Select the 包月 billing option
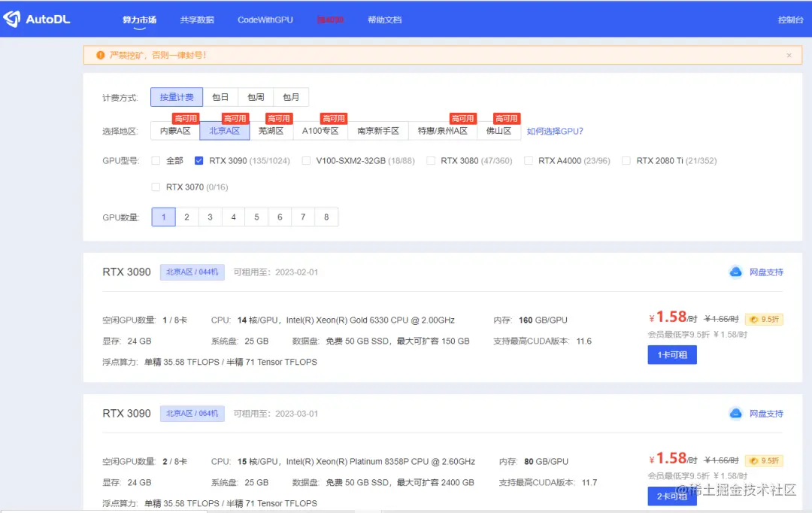This screenshot has width=812, height=513. pos(291,96)
